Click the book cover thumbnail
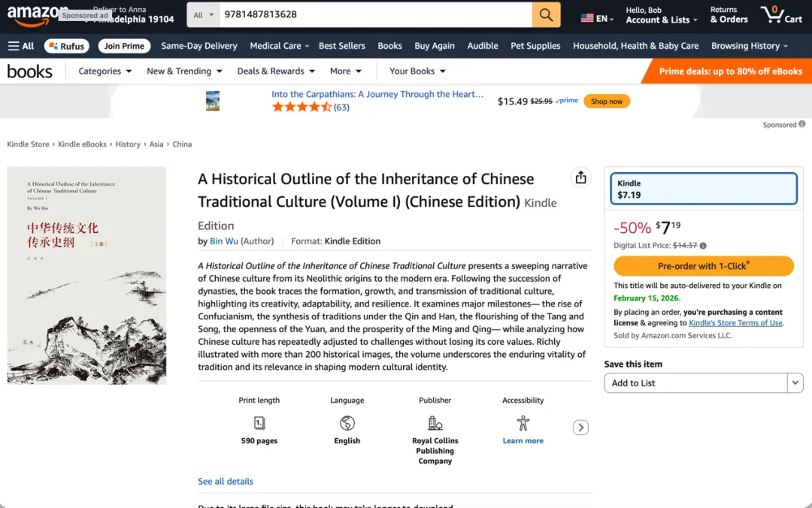 tap(86, 275)
